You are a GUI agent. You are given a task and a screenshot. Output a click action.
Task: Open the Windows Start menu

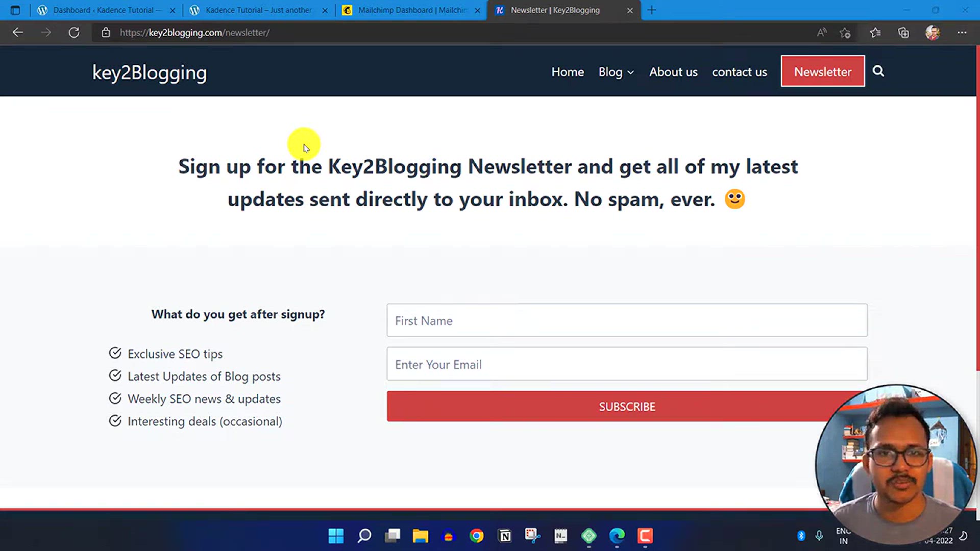pos(336,536)
